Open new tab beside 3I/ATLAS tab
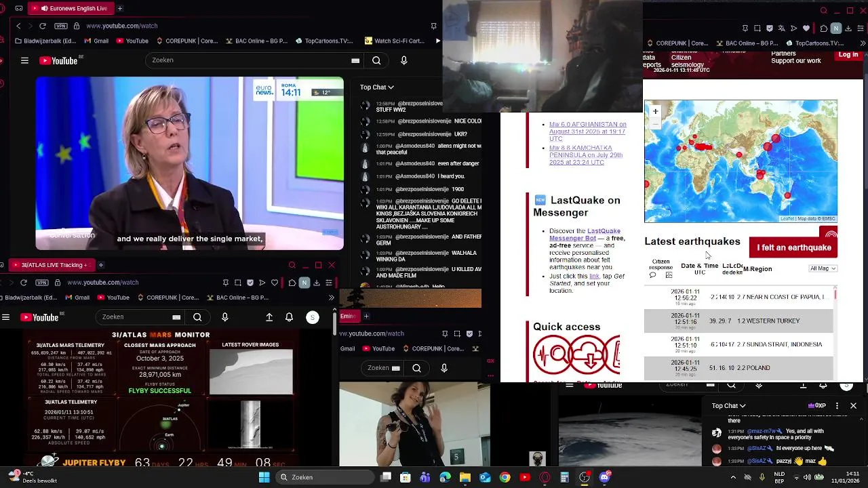The height and width of the screenshot is (488, 868). pyautogui.click(x=100, y=265)
